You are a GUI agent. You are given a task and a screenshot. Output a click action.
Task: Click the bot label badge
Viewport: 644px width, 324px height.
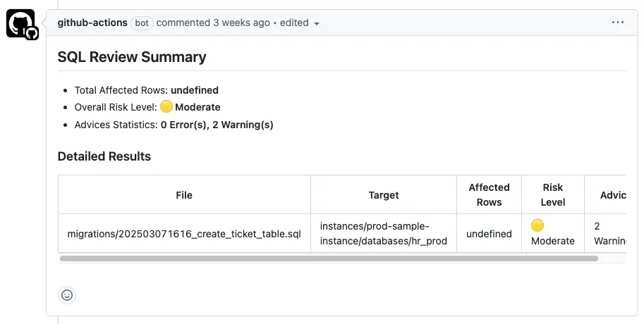pos(142,23)
